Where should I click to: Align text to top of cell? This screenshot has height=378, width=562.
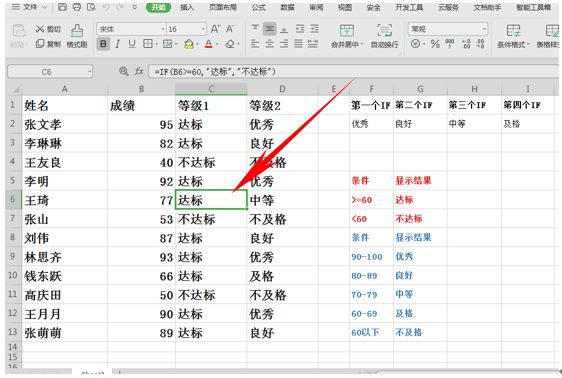255,28
